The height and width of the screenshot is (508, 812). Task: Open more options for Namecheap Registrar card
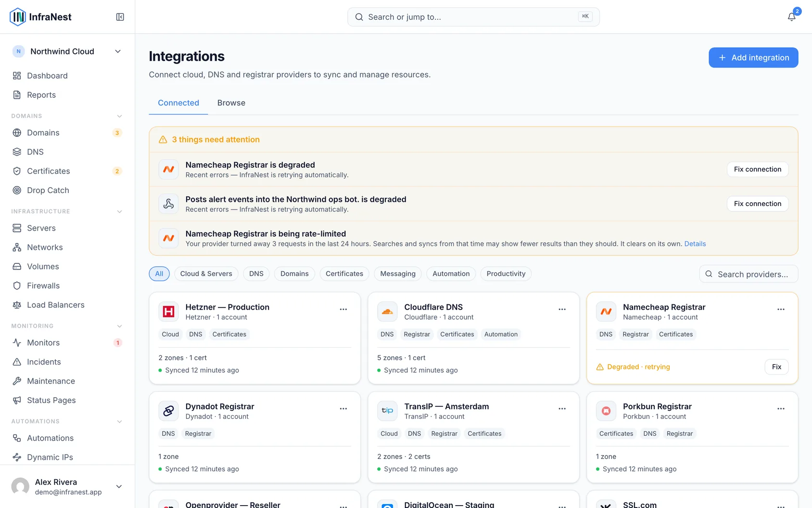point(781,309)
